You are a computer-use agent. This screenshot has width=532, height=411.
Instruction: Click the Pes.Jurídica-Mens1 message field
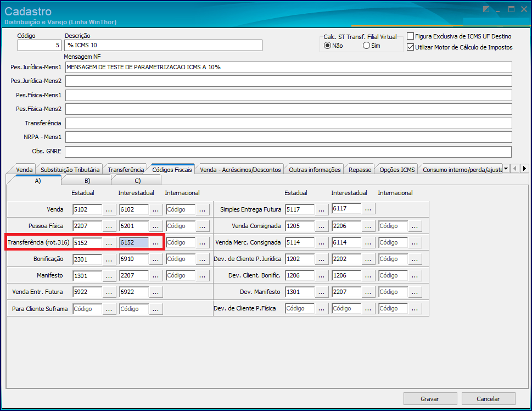(288, 67)
